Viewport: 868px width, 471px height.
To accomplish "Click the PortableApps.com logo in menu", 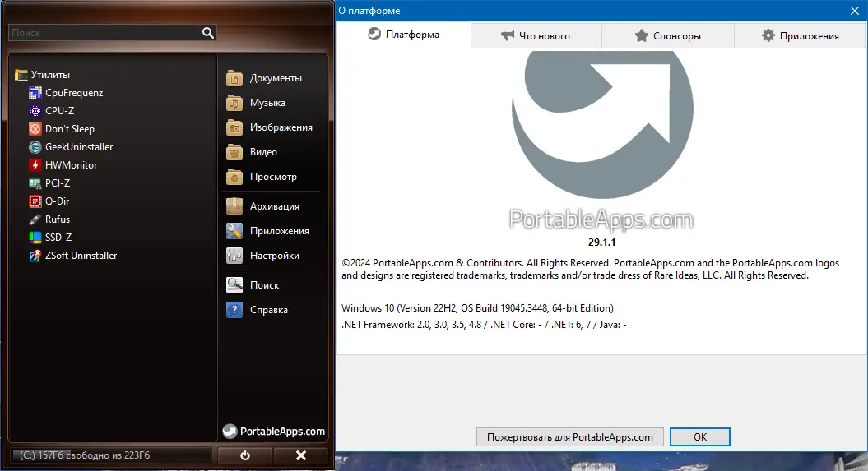I will click(x=273, y=432).
